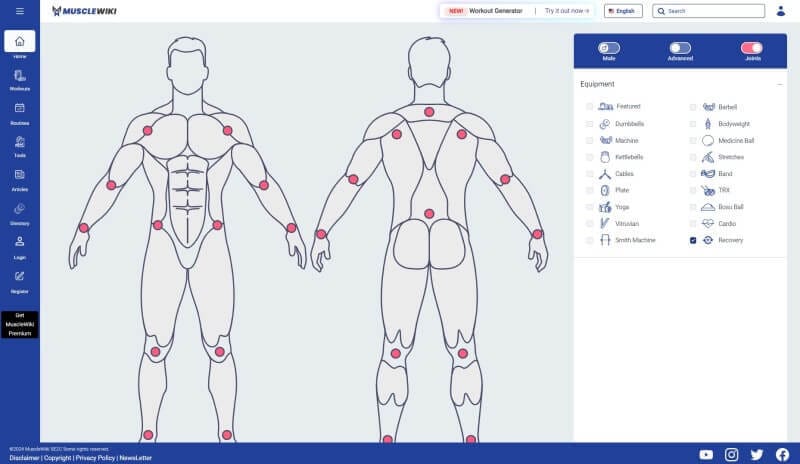Turn off the Joints switch
The height and width of the screenshot is (464, 800).
click(x=752, y=48)
